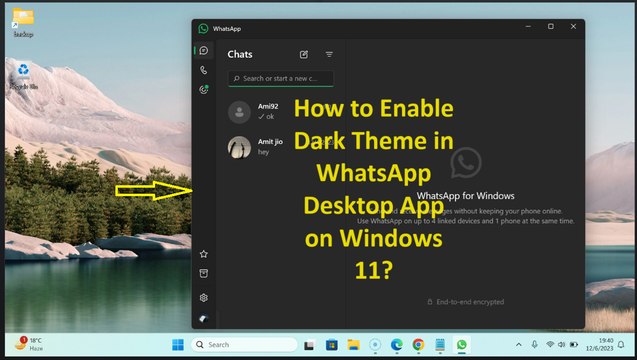The height and width of the screenshot is (360, 637).
Task: Open the Calls section in WhatsApp sidebar
Action: (204, 70)
